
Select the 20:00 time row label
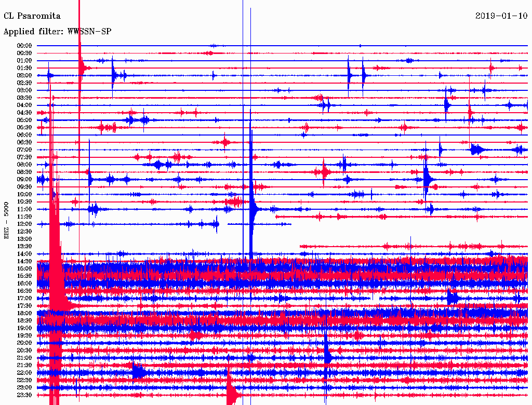[24, 343]
